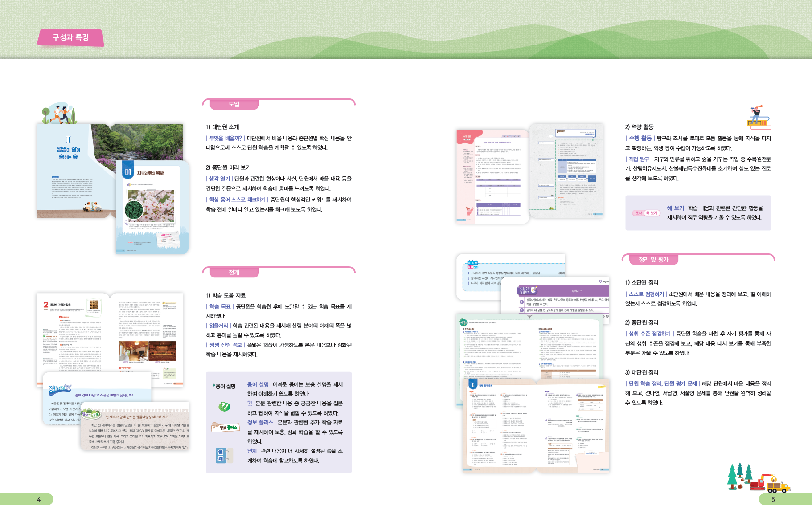Image resolution: width=812 pixels, height=522 pixels.
Task: Click the blue label 수행 활동
Action: coord(640,139)
